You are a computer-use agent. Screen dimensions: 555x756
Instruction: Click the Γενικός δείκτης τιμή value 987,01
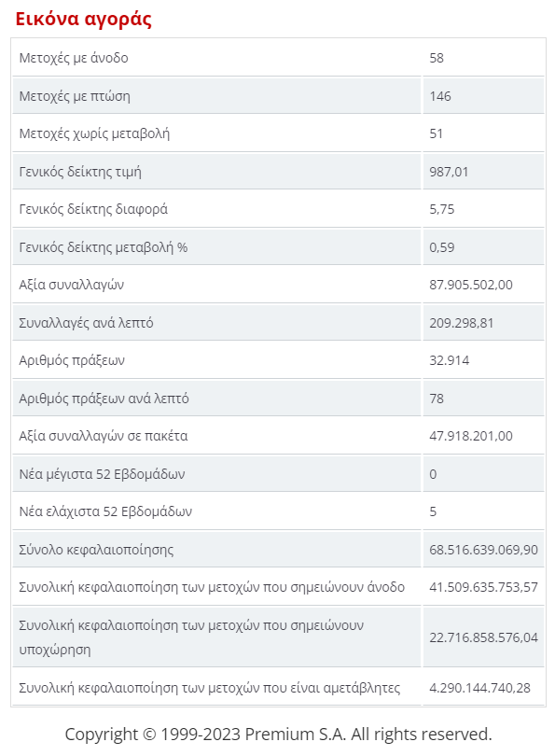click(x=449, y=172)
